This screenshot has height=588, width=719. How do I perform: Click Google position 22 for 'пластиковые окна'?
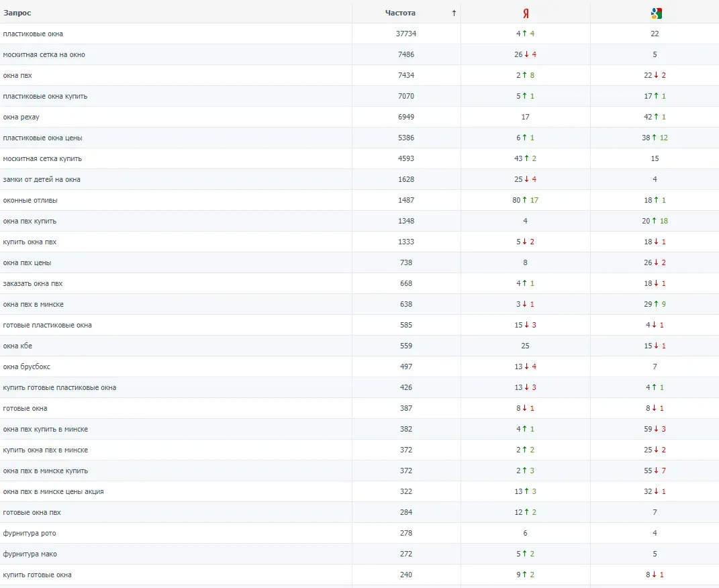pyautogui.click(x=655, y=34)
